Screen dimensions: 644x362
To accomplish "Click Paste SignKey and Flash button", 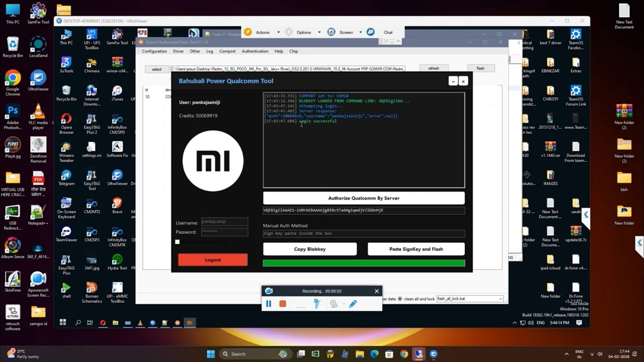I will (x=416, y=249).
